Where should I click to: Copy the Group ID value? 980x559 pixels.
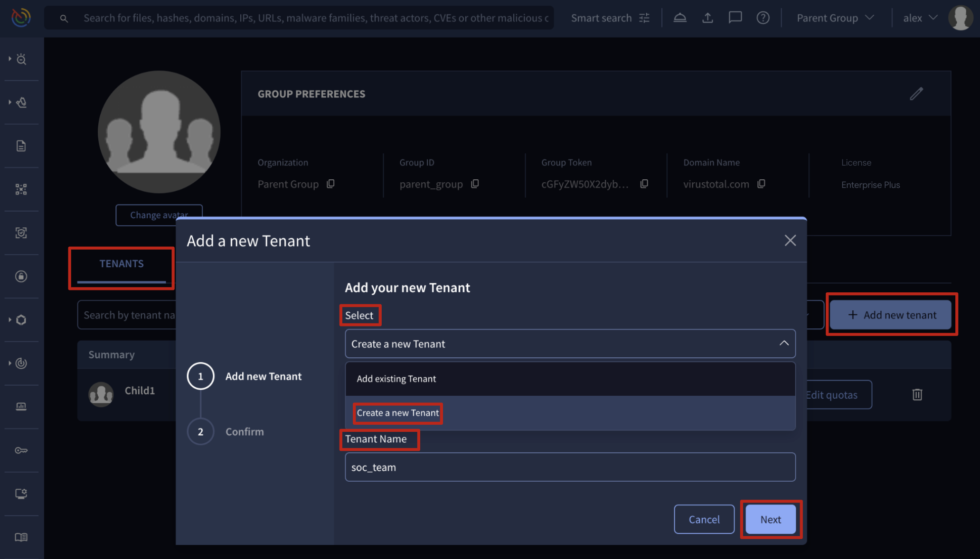click(x=475, y=184)
